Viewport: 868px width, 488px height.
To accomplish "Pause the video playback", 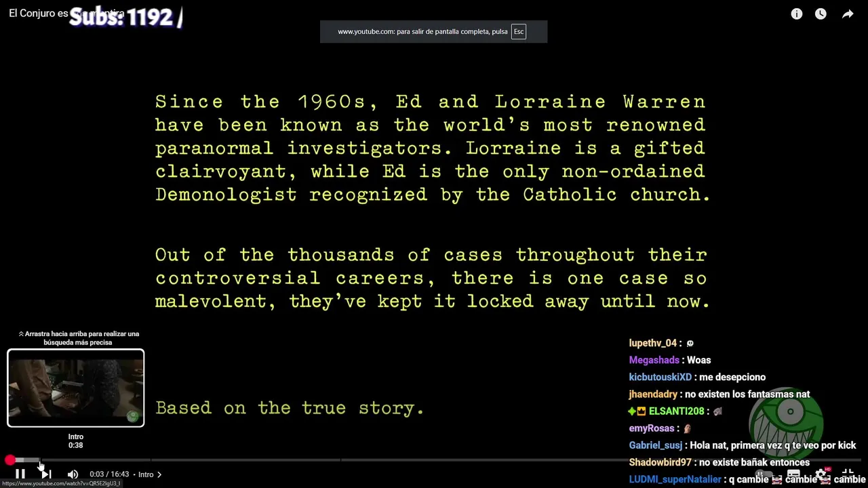I will (20, 474).
